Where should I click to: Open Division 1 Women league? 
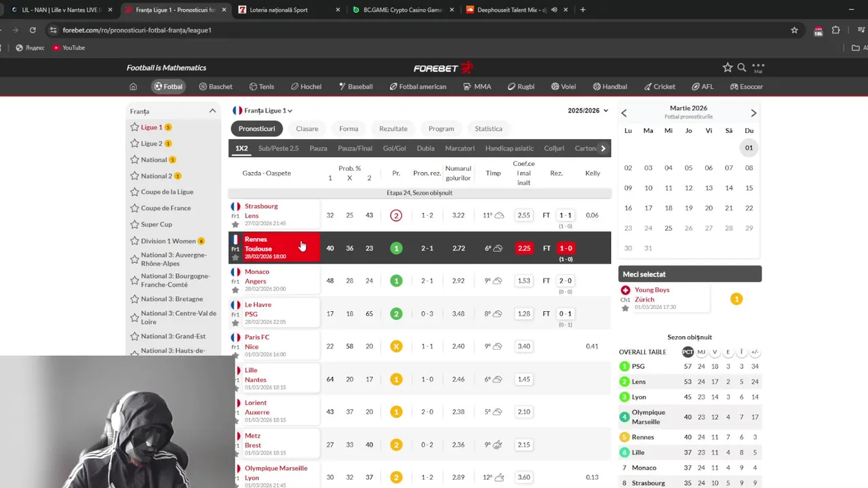click(x=168, y=241)
